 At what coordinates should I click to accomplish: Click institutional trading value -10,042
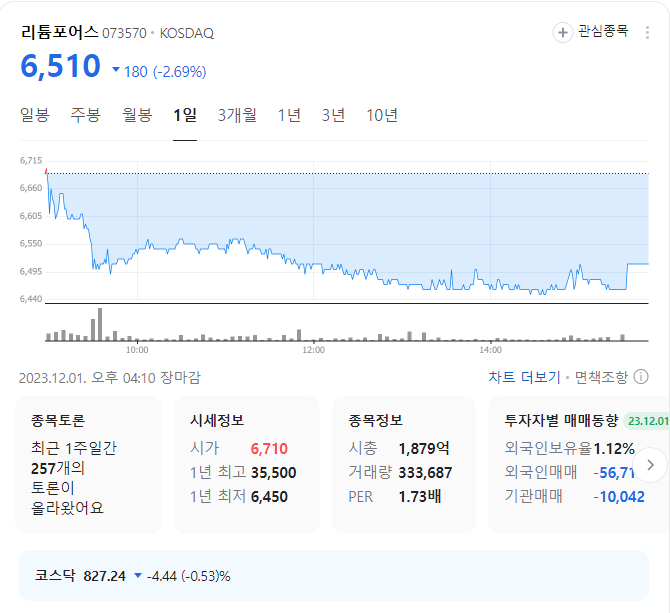pos(619,496)
